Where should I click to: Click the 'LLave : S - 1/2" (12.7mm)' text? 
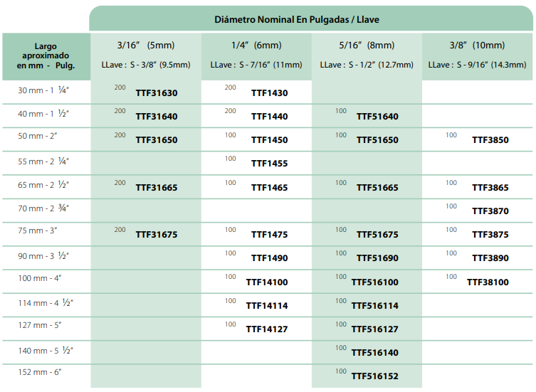[x=367, y=65]
